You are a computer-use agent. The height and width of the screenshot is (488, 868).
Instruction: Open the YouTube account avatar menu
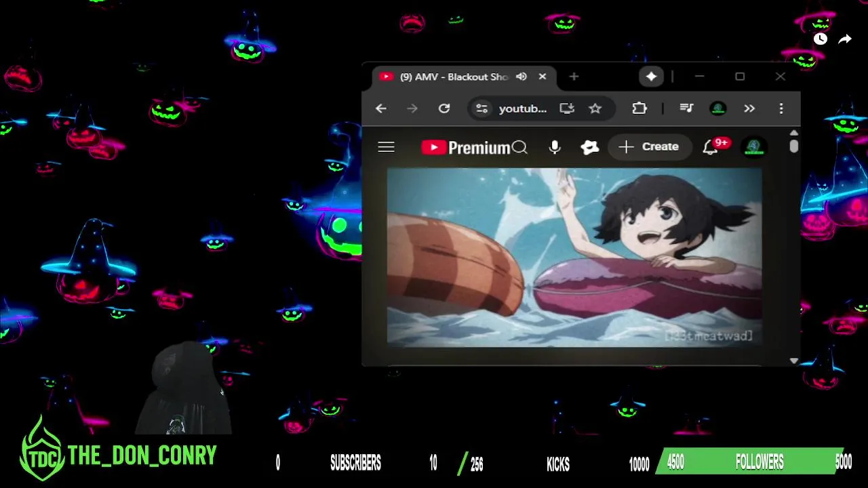(753, 146)
